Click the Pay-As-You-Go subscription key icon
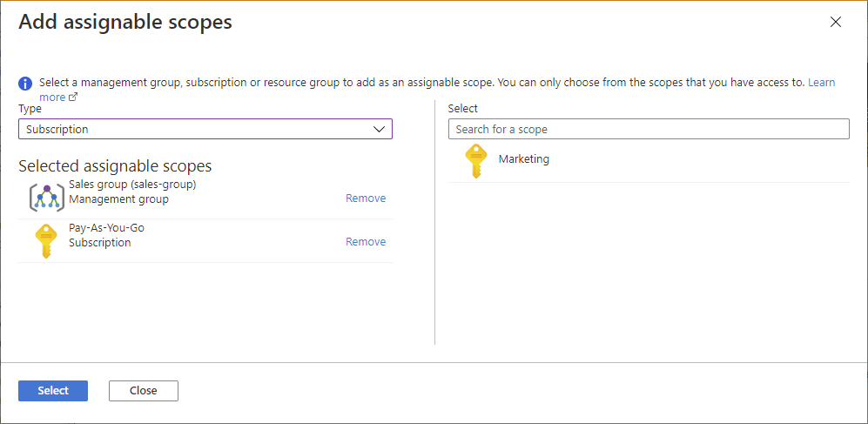868x424 pixels. (x=46, y=241)
